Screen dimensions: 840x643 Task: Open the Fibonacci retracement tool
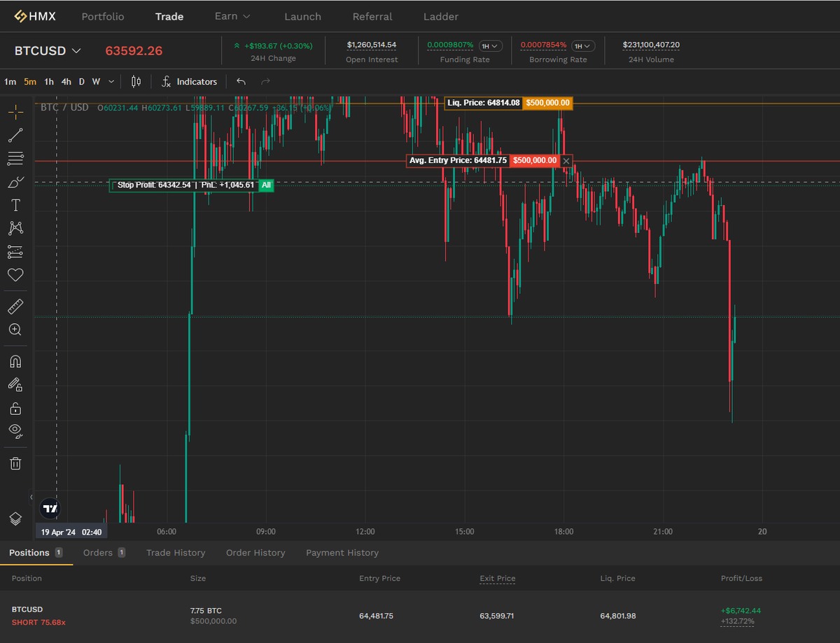coord(15,159)
